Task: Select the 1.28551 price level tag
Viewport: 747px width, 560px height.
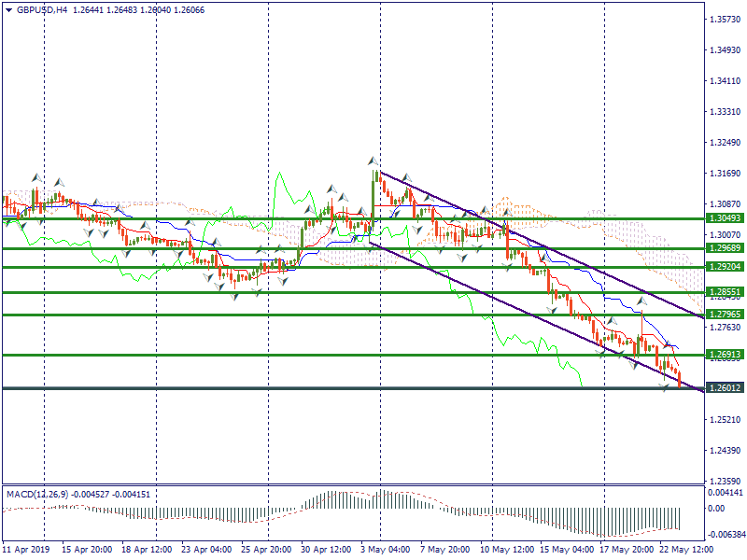Action: (725, 292)
